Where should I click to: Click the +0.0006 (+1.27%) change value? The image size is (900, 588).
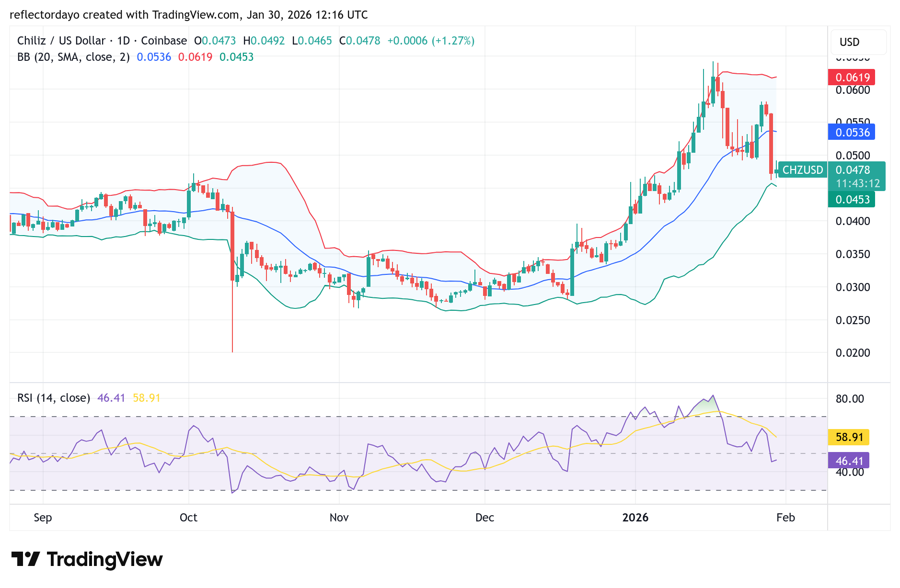click(431, 41)
